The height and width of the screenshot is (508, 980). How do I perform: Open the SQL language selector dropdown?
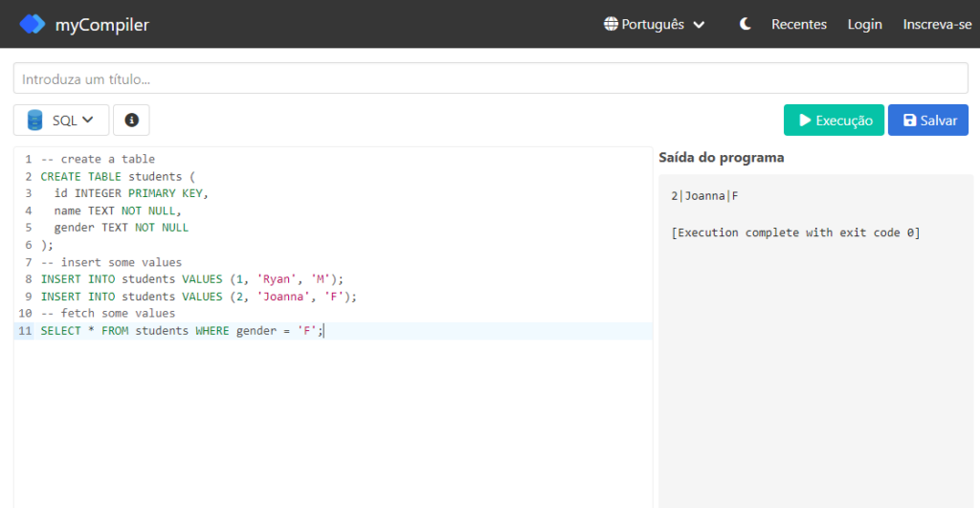[x=61, y=120]
